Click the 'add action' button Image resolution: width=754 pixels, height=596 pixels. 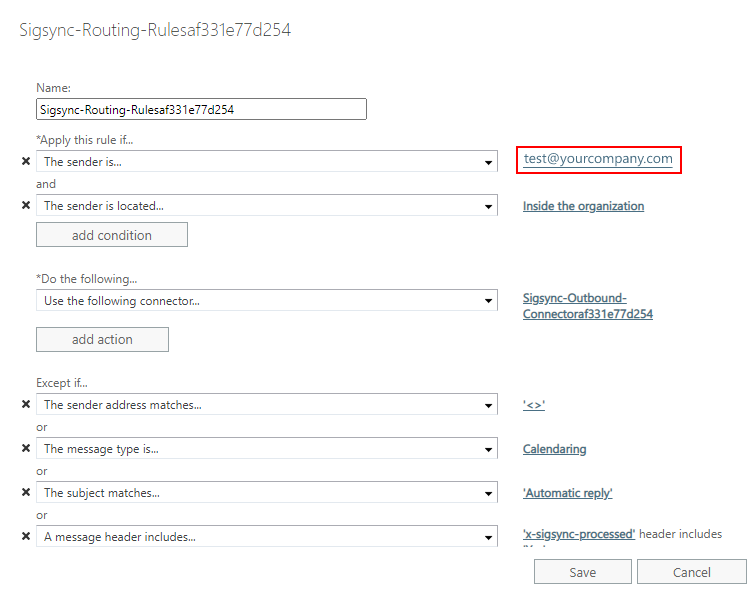(102, 340)
